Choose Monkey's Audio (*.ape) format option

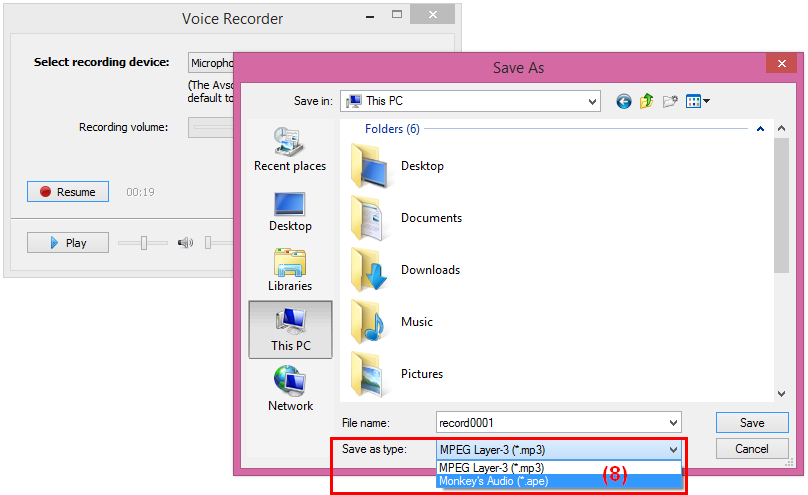(x=494, y=481)
